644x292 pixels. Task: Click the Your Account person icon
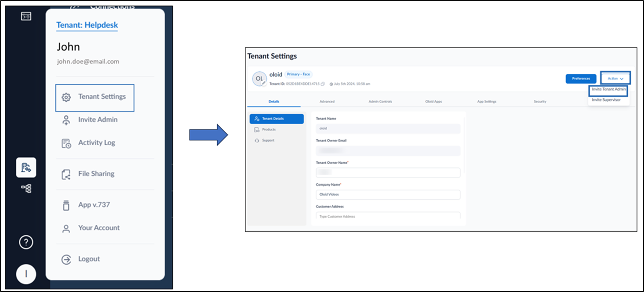(x=66, y=229)
